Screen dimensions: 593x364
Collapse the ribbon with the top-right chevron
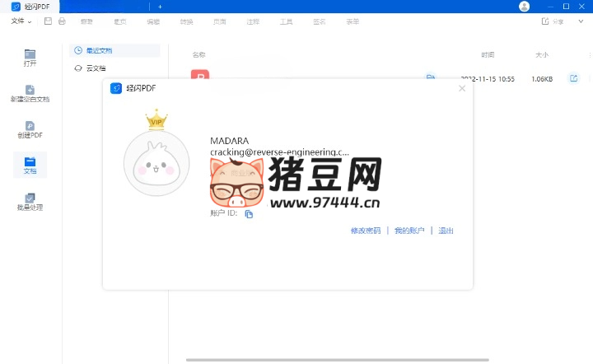pos(581,21)
